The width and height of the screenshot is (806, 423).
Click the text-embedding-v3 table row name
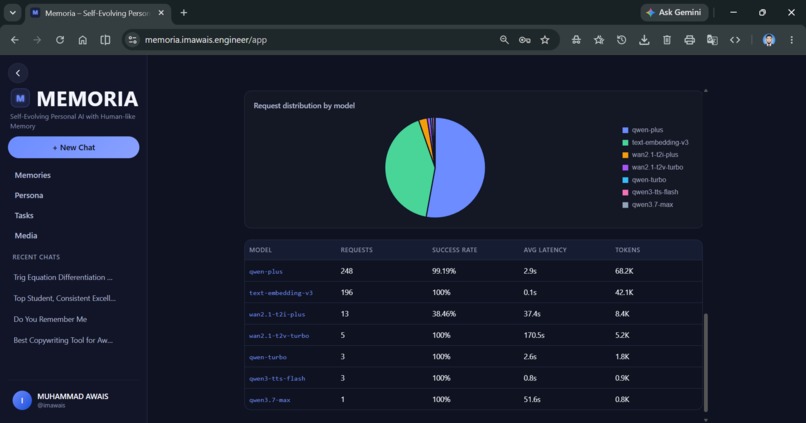point(281,293)
